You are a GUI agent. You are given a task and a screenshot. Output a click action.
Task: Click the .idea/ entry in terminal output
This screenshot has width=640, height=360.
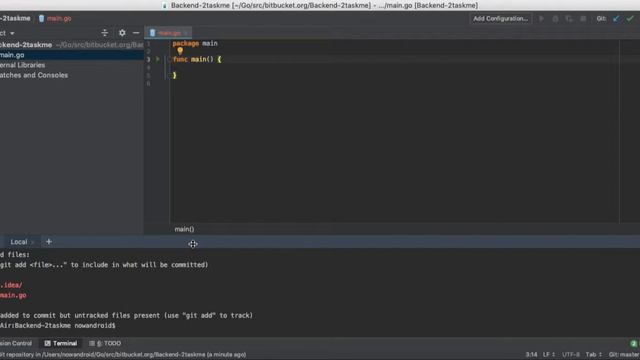coord(11,285)
